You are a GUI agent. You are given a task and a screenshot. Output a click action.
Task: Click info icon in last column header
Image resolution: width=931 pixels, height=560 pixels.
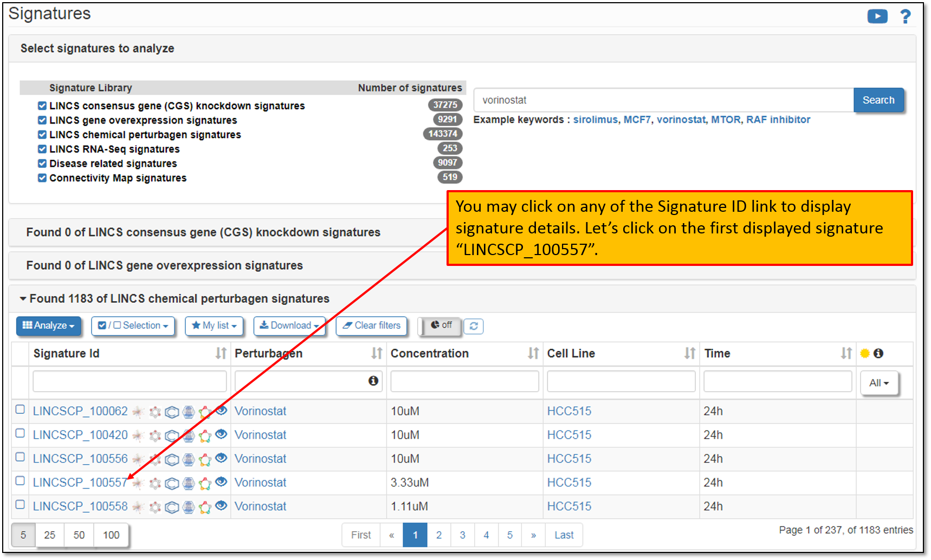click(878, 353)
